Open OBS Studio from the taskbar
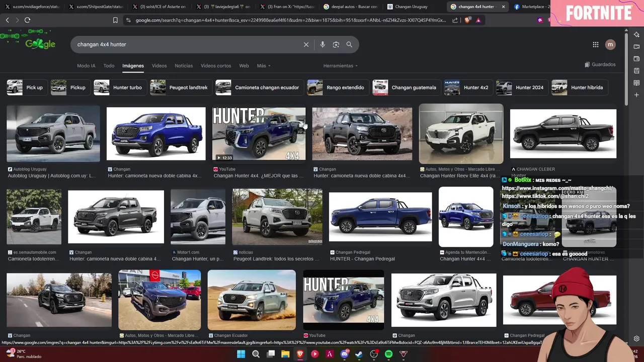 pyautogui.click(x=374, y=354)
